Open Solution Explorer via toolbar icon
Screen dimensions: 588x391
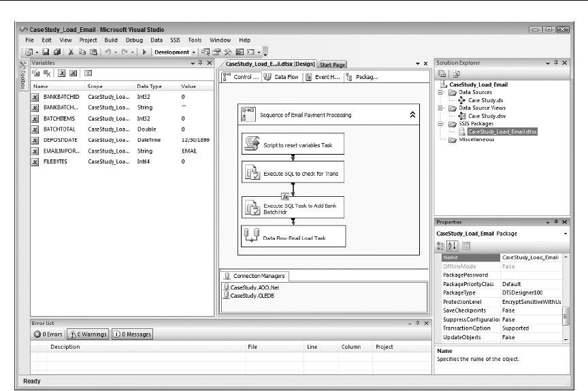tap(206, 52)
